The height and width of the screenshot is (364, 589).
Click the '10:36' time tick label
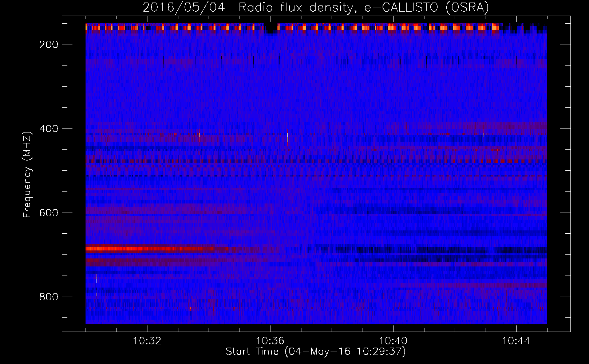click(x=270, y=341)
